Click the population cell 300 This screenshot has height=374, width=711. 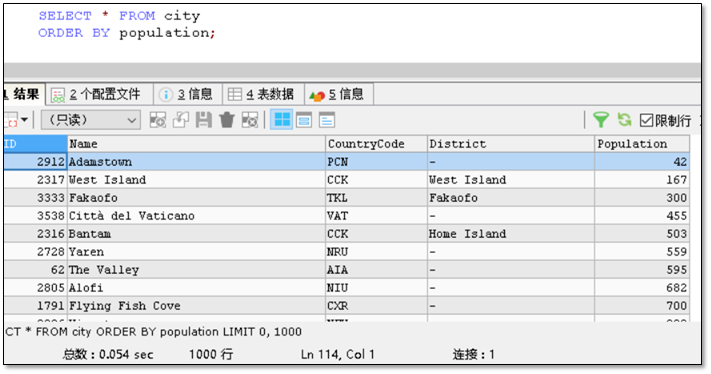pos(642,198)
